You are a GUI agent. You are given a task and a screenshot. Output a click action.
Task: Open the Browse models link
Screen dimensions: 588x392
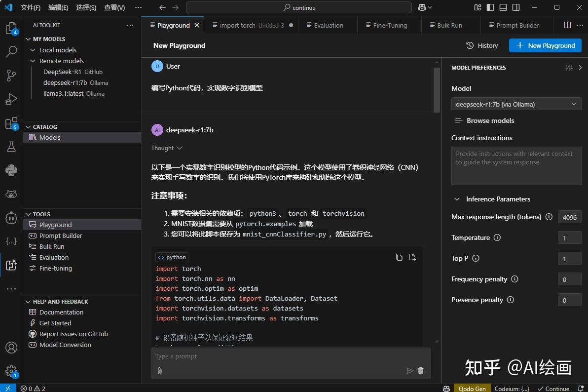[x=489, y=120]
